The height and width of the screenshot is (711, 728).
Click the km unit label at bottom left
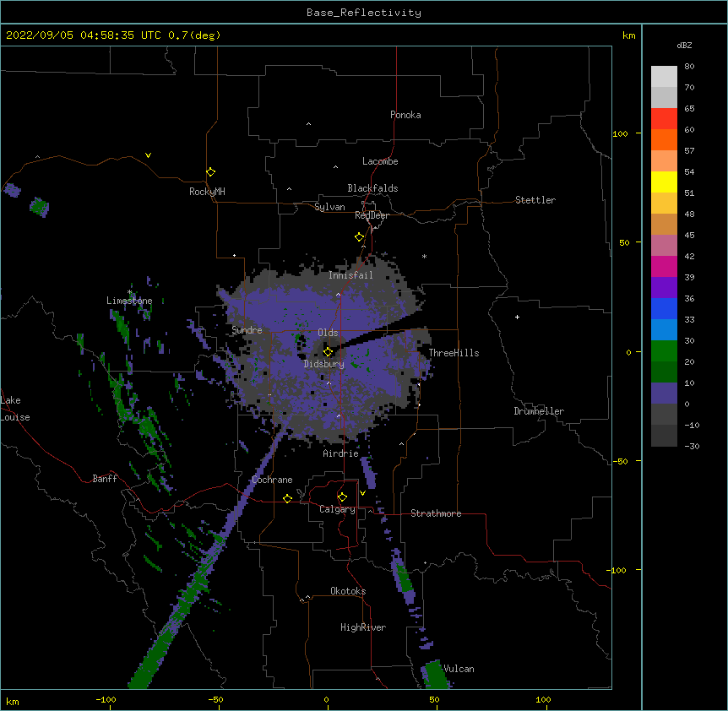point(13,701)
